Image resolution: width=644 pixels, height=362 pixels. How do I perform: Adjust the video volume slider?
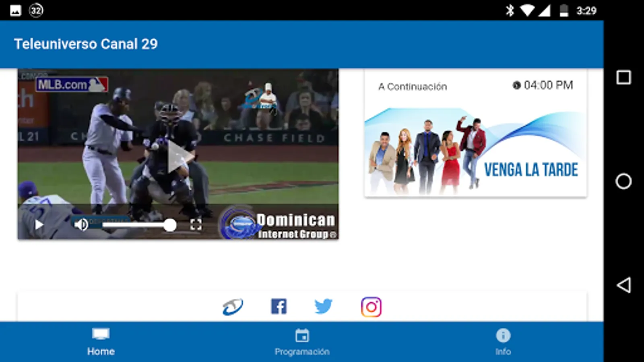click(x=139, y=225)
